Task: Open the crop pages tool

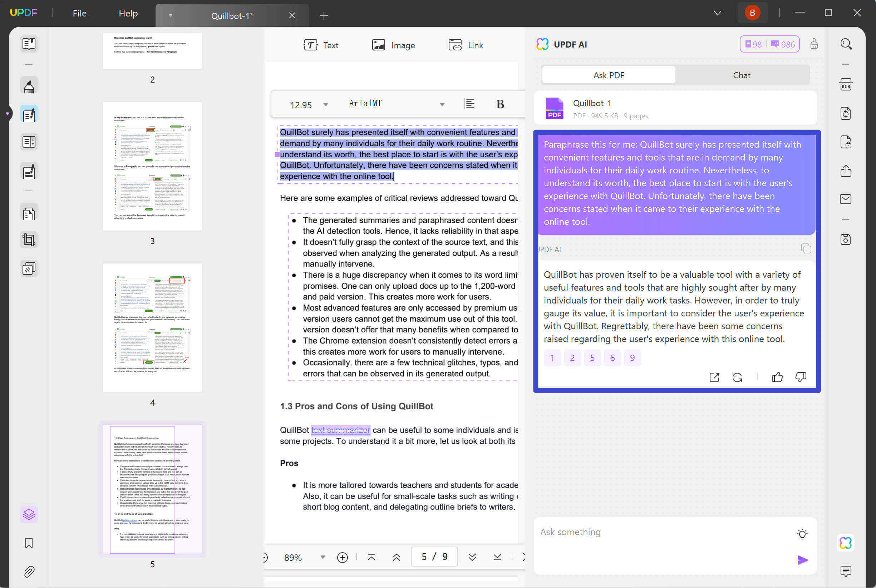Action: 29,240
